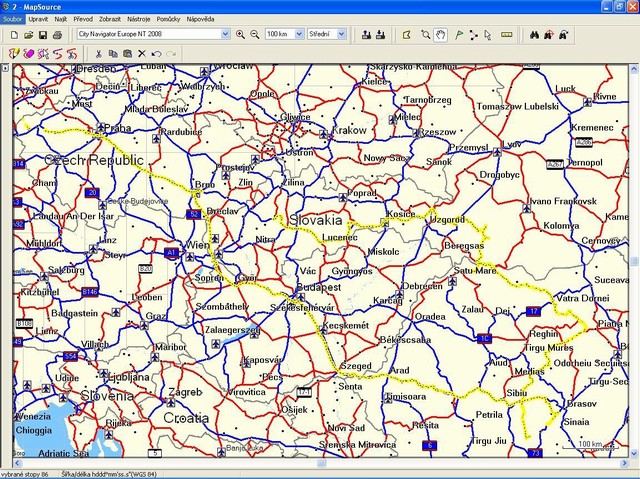Select the Zoom tool in toolbar
The height and width of the screenshot is (479, 640).
click(426, 35)
